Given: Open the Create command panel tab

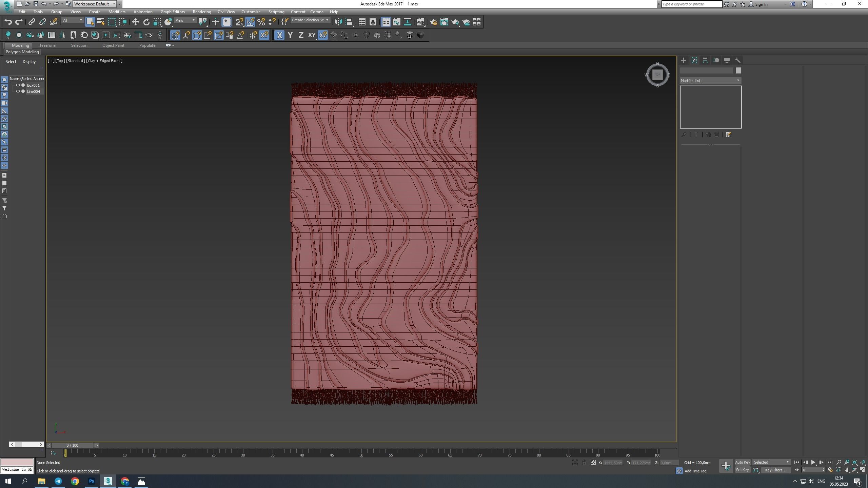Looking at the screenshot, I should click(684, 60).
